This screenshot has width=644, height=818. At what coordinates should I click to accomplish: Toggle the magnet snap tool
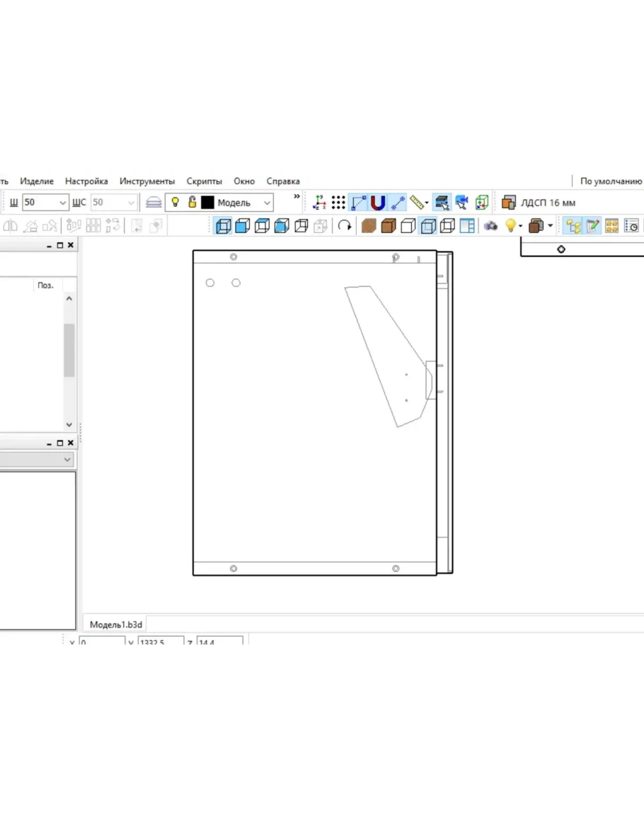[x=378, y=203]
